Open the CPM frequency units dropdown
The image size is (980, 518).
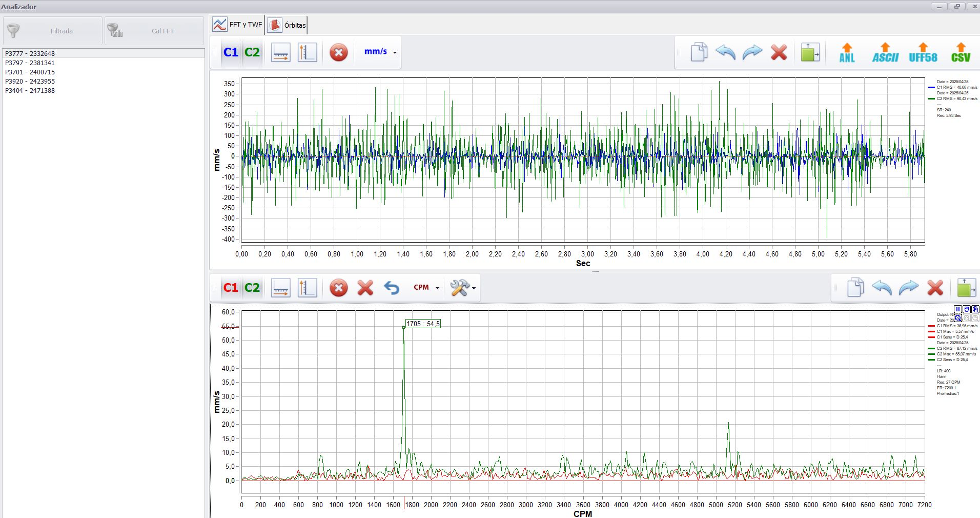pyautogui.click(x=426, y=288)
